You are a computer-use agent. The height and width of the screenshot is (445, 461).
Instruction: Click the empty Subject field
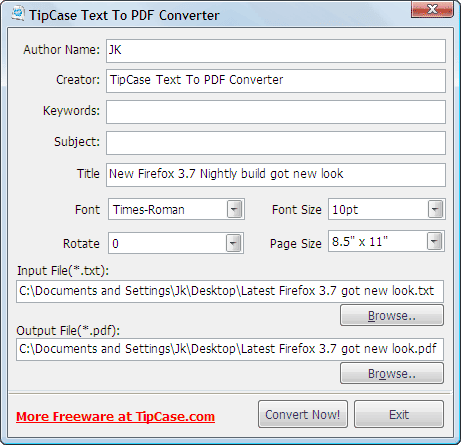(x=276, y=143)
